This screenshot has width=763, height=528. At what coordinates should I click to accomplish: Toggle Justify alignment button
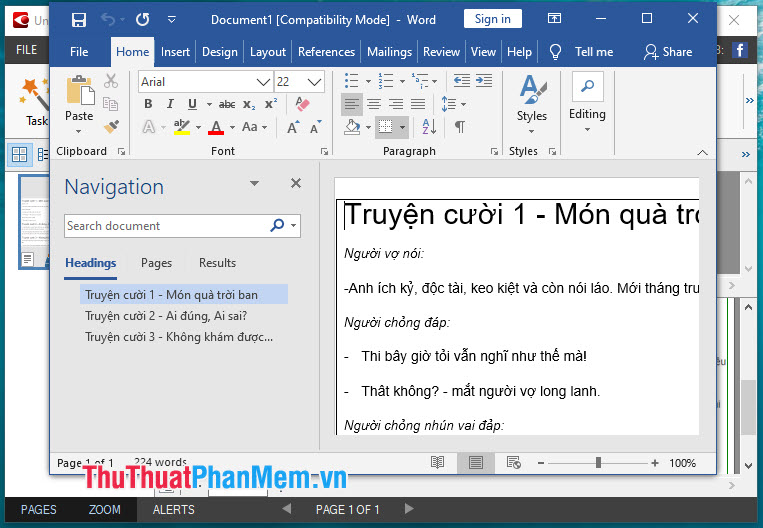click(x=418, y=104)
